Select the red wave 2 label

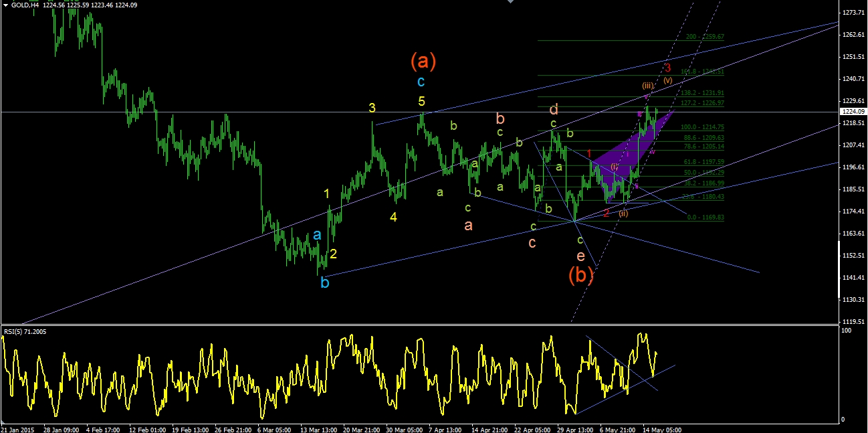606,213
